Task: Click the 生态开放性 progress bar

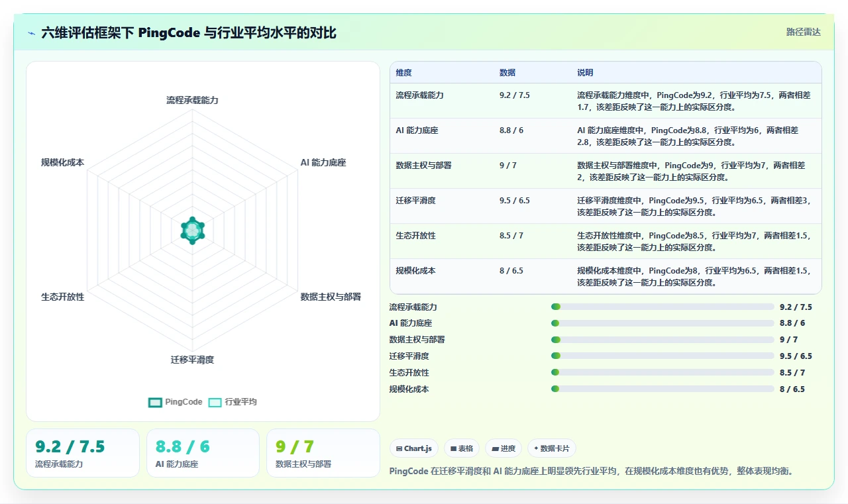Action: pyautogui.click(x=662, y=372)
